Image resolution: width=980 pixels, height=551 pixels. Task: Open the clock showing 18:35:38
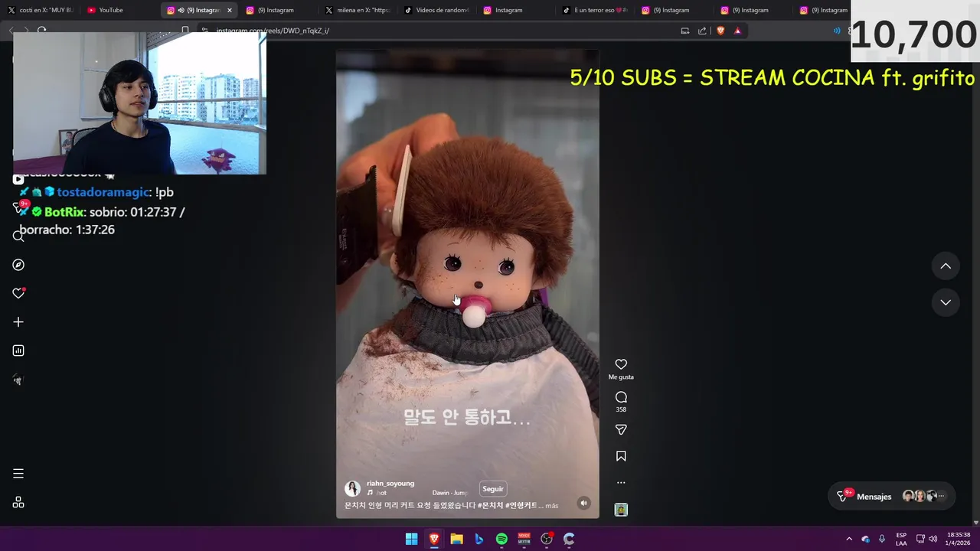point(958,539)
